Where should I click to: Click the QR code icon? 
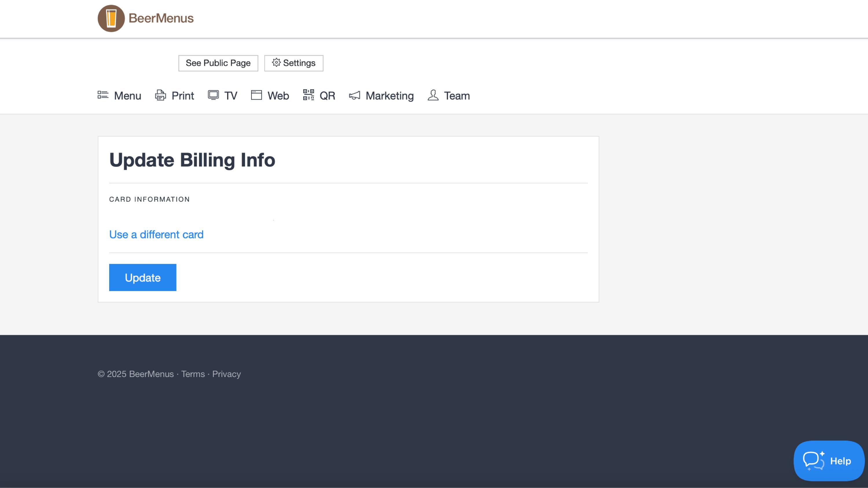click(308, 95)
